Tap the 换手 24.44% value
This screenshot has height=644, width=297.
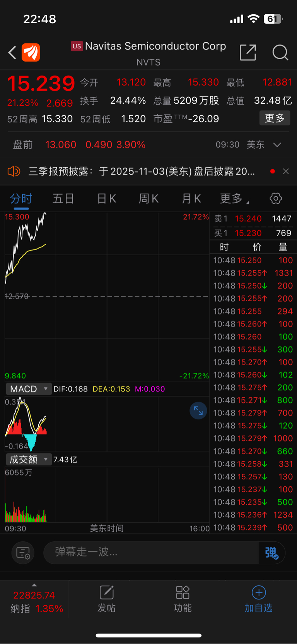click(128, 101)
